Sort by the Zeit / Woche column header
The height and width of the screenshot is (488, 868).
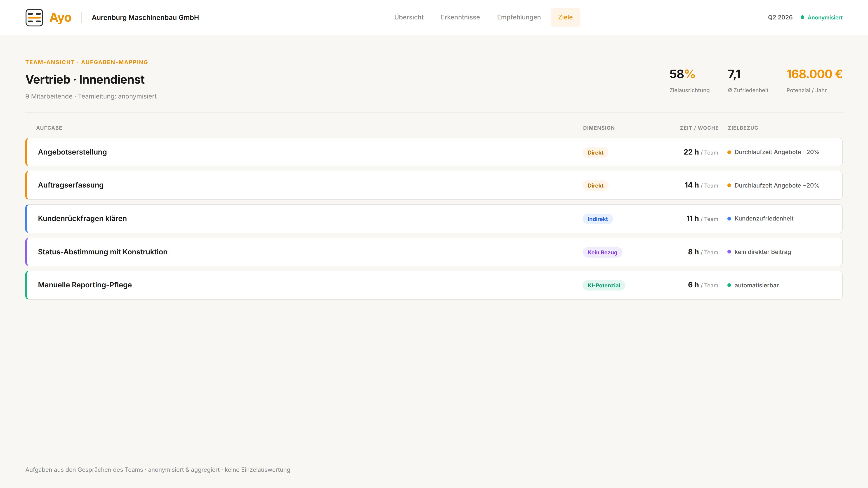[x=699, y=128]
